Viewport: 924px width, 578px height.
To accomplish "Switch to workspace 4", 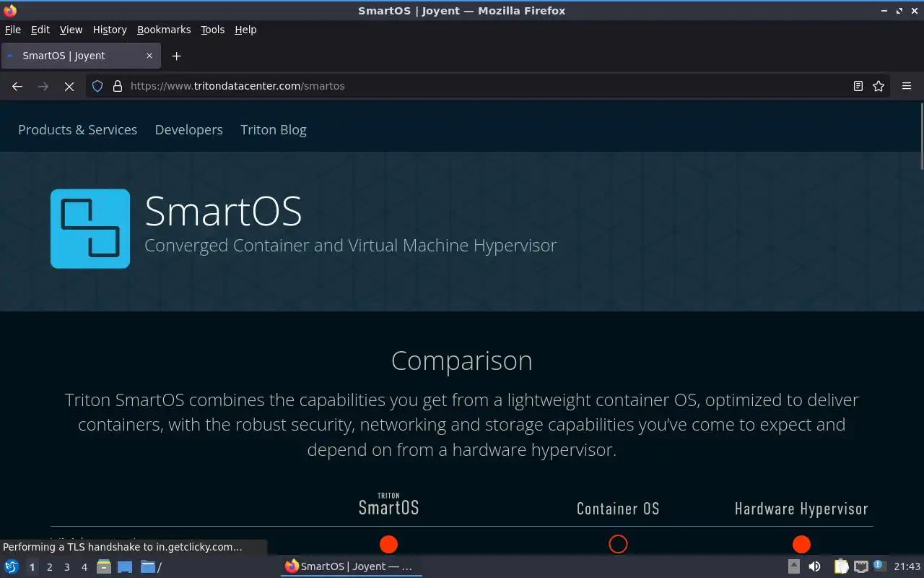I will [x=84, y=567].
